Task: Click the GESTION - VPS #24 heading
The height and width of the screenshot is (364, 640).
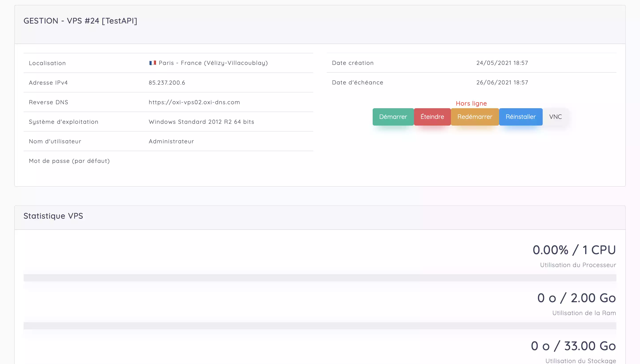Action: point(80,21)
